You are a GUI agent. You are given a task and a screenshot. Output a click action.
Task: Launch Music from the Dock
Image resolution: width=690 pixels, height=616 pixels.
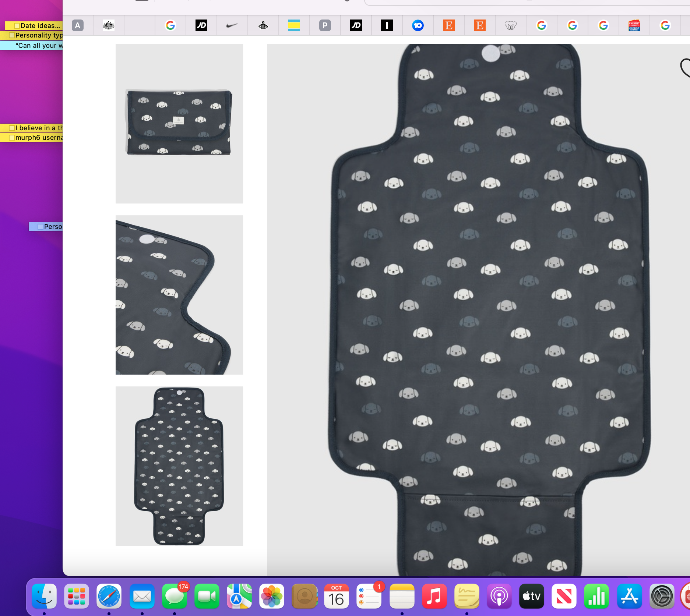pos(434,596)
